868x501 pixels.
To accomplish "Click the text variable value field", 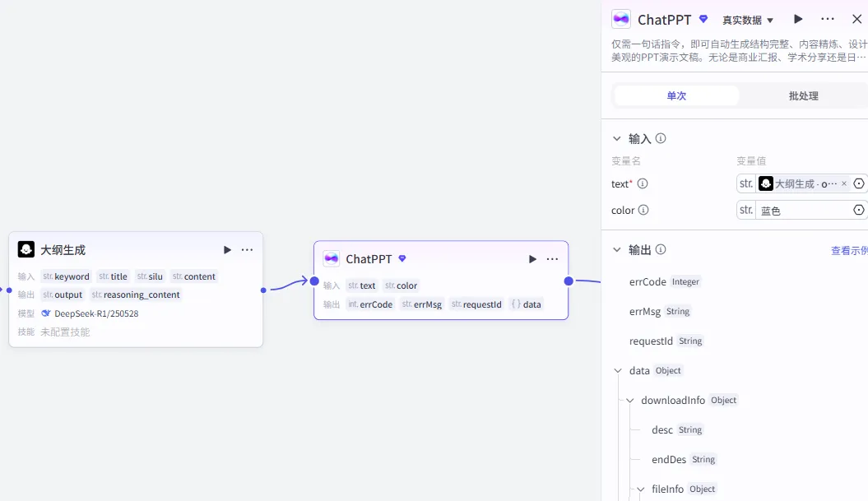I will tap(803, 183).
